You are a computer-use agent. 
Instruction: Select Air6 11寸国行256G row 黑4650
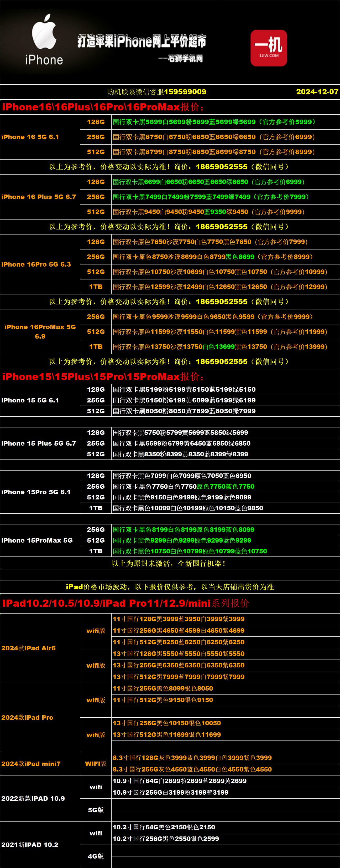point(225,630)
